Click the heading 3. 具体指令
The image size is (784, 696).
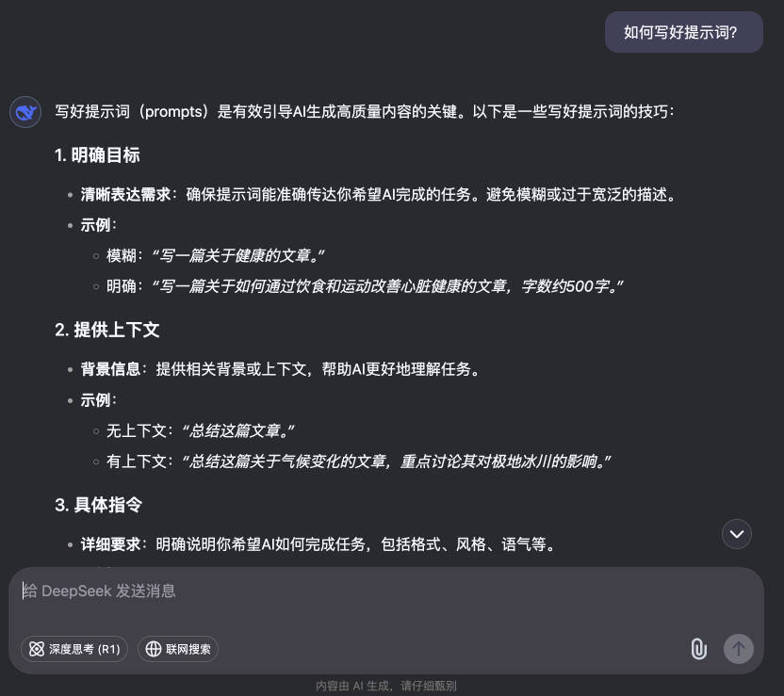99,505
